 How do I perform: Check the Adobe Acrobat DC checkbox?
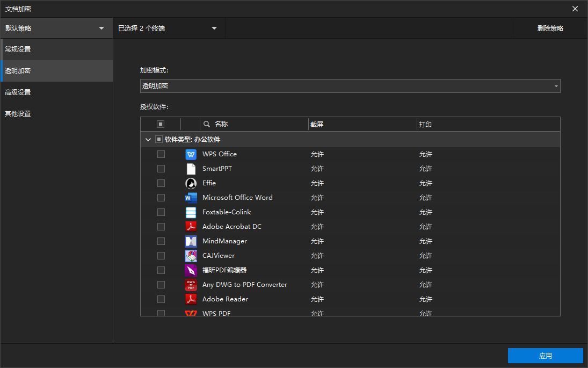click(161, 227)
